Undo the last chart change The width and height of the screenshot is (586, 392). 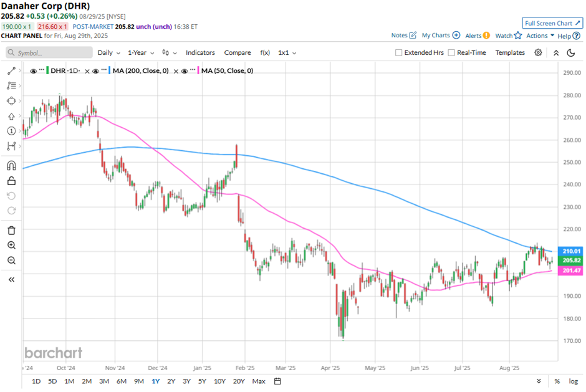click(x=11, y=196)
